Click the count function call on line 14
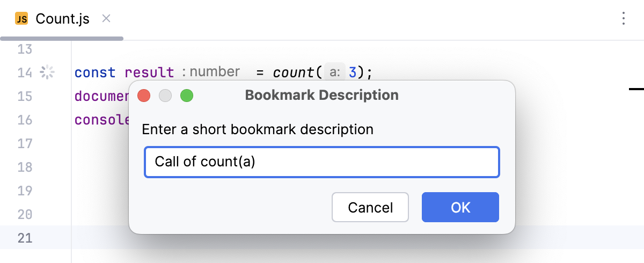Viewport: 644px width, 263px height. [x=294, y=72]
